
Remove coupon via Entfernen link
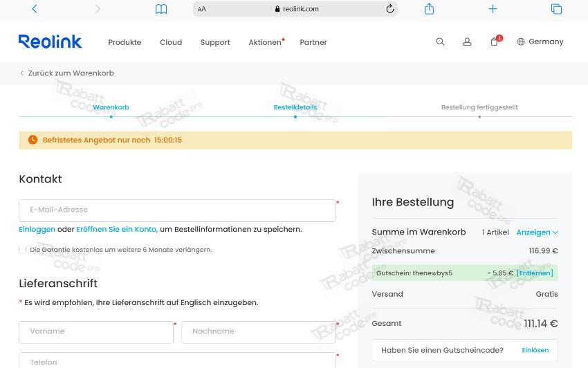pos(535,273)
